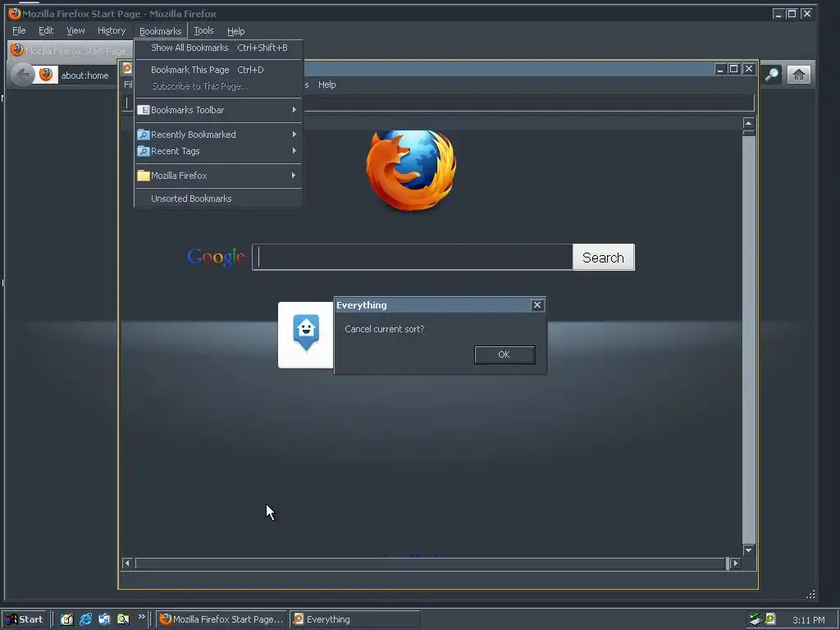Launch first quick launch icon after Start
The width and height of the screenshot is (840, 630).
(66, 619)
